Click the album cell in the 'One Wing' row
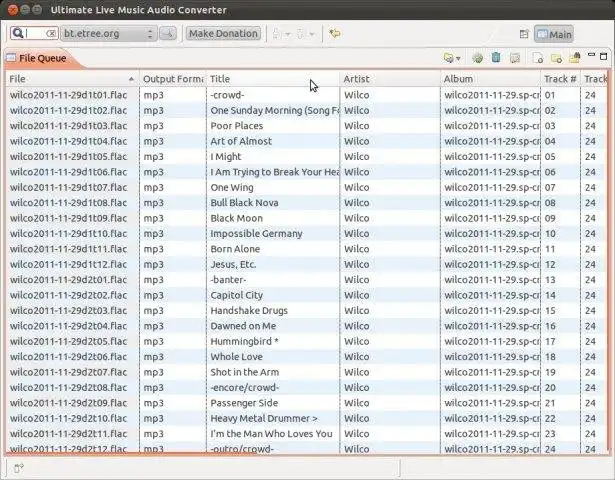The height and width of the screenshot is (480, 615). coord(492,187)
